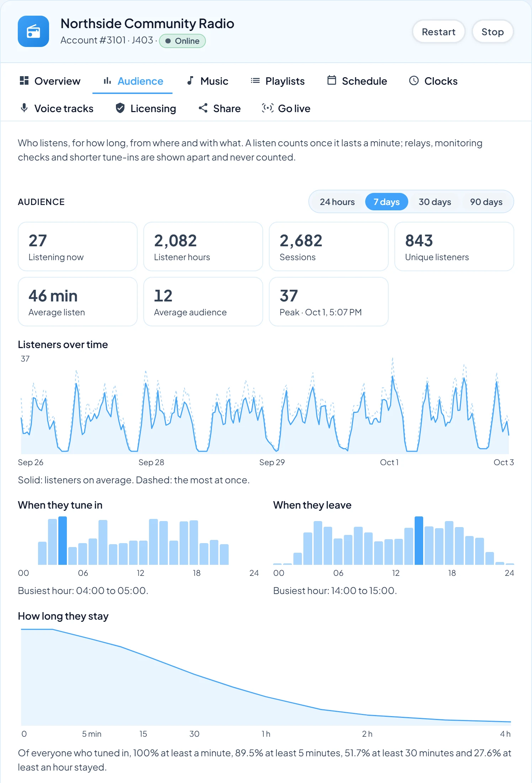Screen dimensions: 532x783
Task: Click the 'How long they stay' heading
Action: click(63, 616)
